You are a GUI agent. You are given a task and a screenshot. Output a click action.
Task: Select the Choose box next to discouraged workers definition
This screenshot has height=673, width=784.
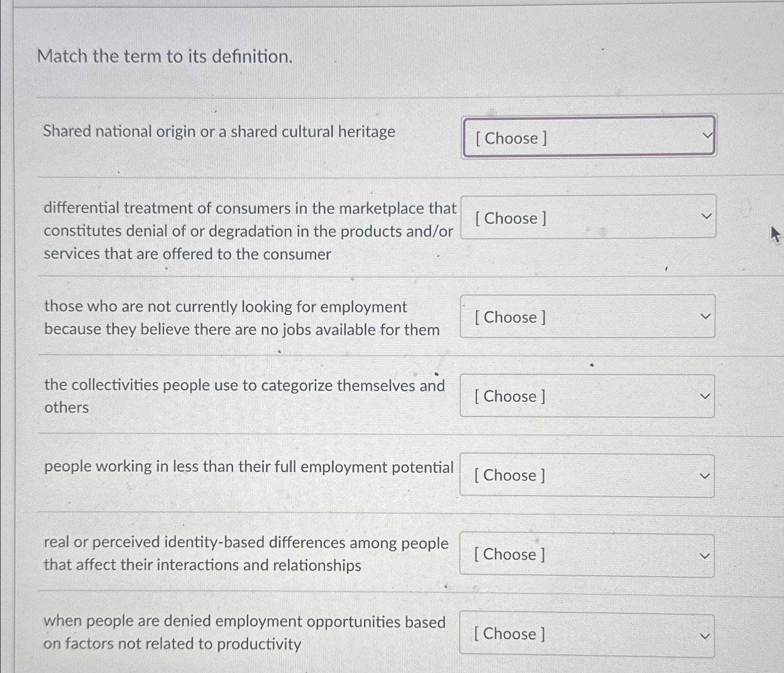[x=587, y=317]
